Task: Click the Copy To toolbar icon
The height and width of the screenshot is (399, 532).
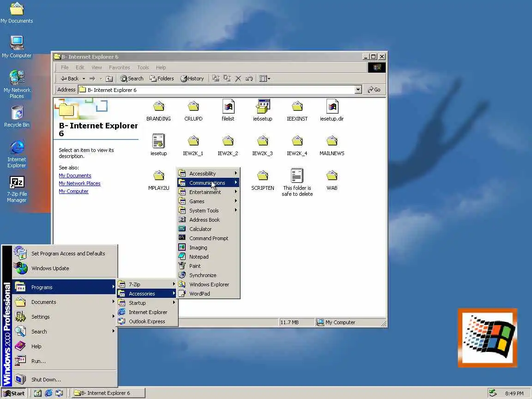Action: pos(227,79)
